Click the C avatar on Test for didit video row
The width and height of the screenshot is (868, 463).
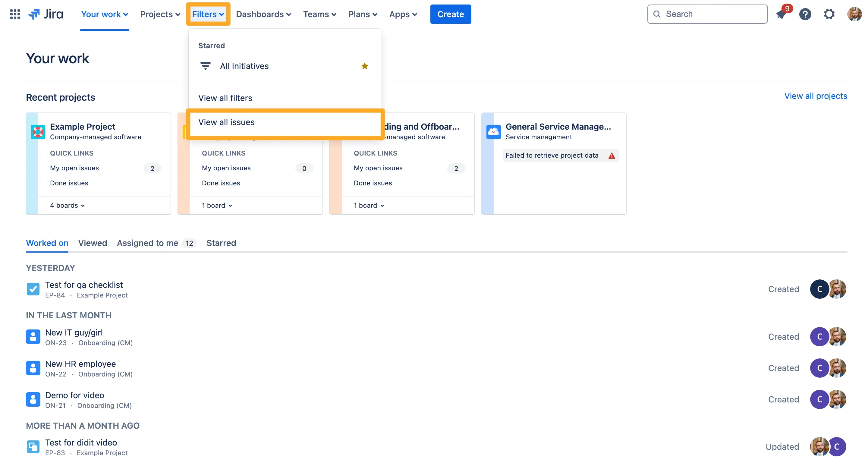click(x=837, y=446)
